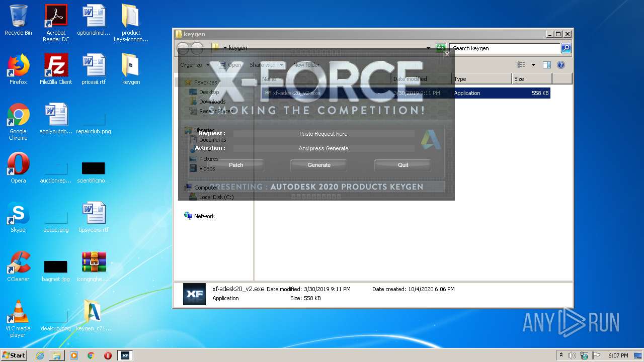
Task: Launch the Google Chrome desktop shortcut
Action: [18, 122]
